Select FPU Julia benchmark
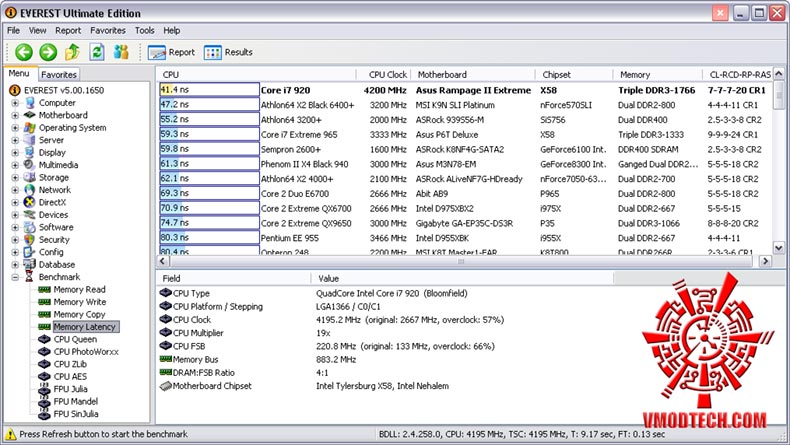The height and width of the screenshot is (445, 790). (x=71, y=389)
